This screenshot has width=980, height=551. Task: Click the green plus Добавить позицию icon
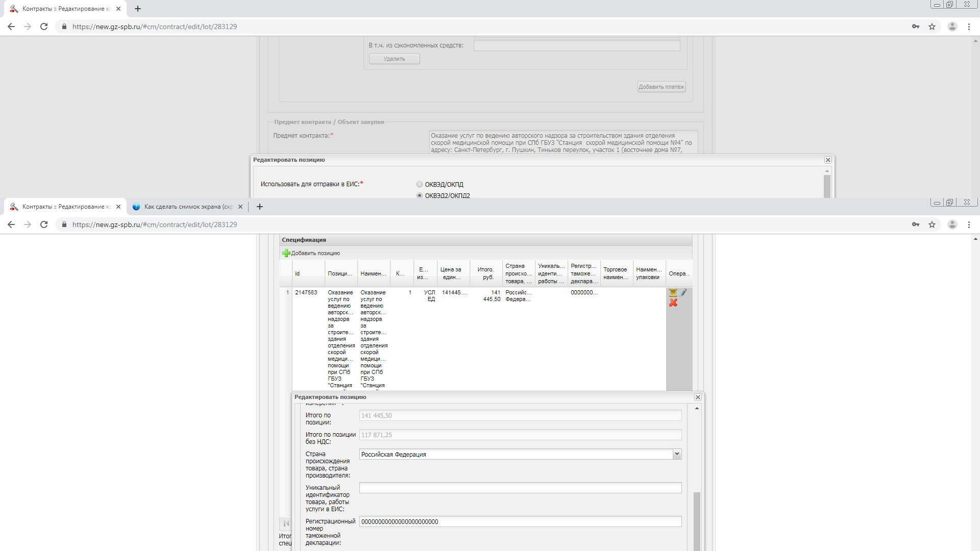[x=286, y=253]
